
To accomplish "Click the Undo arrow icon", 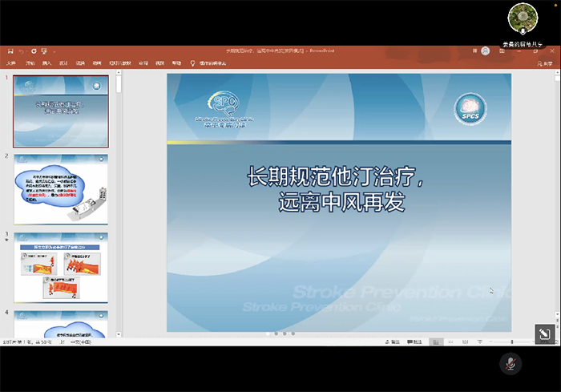I will pos(22,51).
